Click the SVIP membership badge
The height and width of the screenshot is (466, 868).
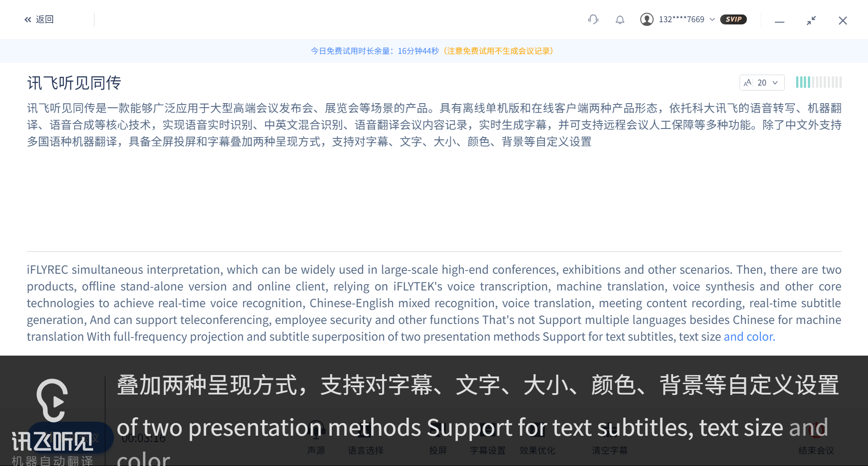(x=733, y=19)
